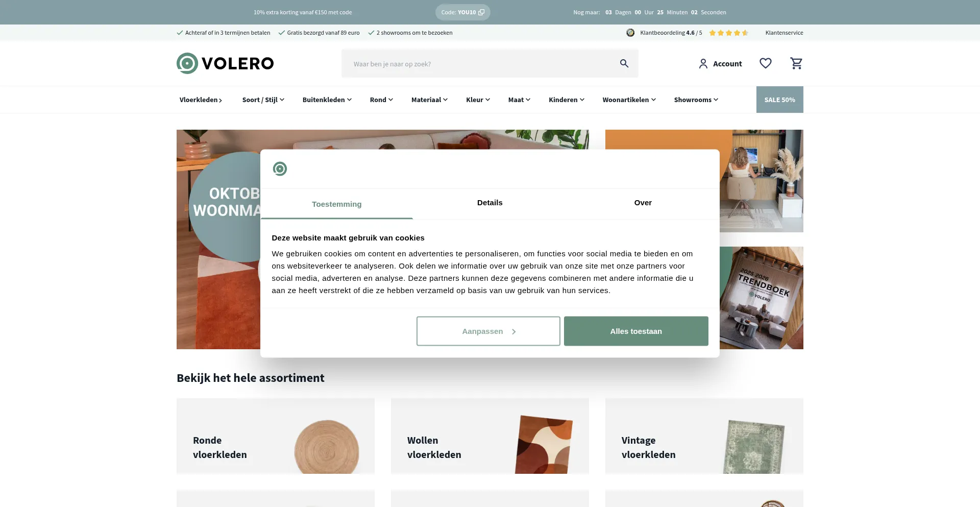The height and width of the screenshot is (507, 980).
Task: Expand the Showrooms dropdown
Action: click(696, 100)
